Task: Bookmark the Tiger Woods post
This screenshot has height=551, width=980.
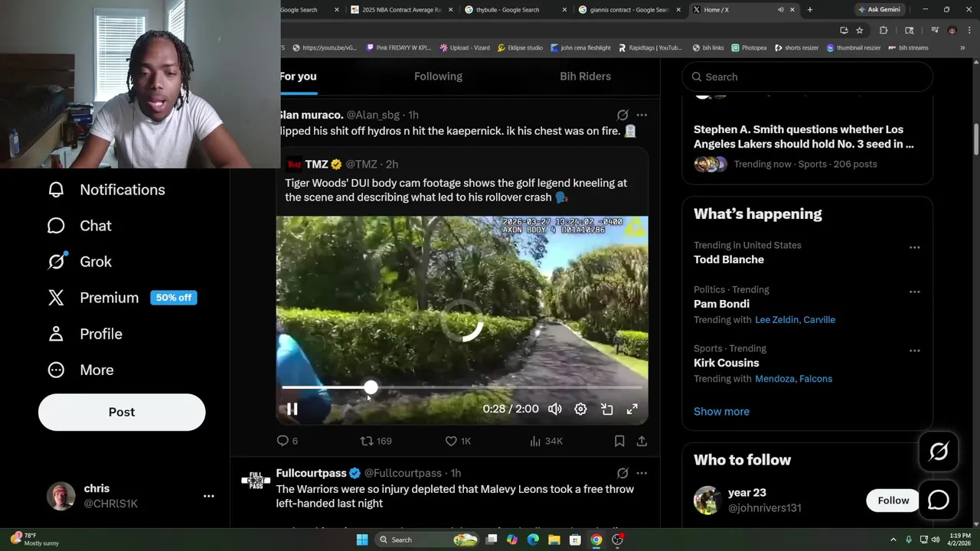Action: click(619, 441)
